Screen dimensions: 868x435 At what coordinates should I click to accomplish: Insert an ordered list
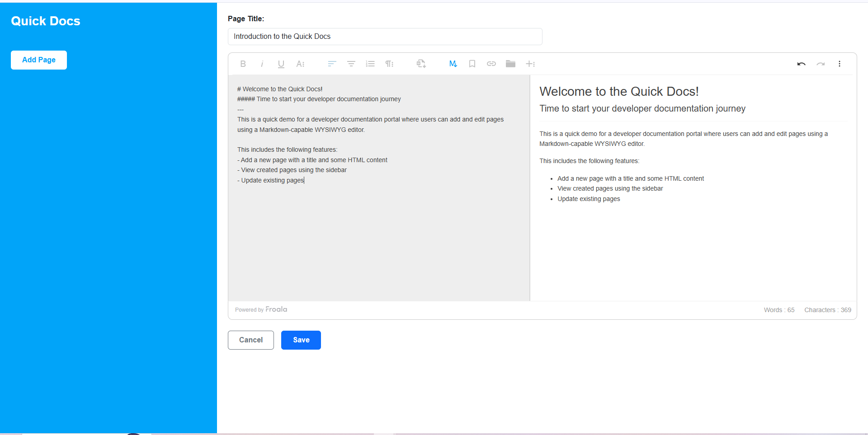pyautogui.click(x=370, y=64)
